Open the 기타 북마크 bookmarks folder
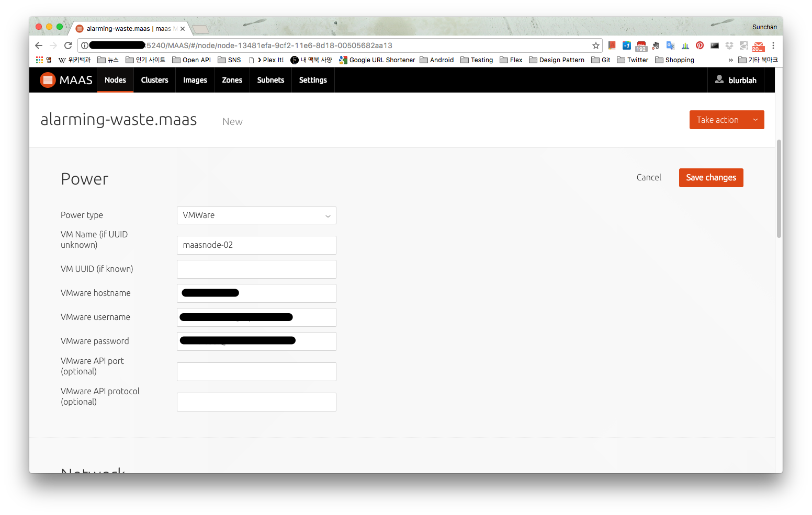Image resolution: width=812 pixels, height=515 pixels. coord(758,60)
